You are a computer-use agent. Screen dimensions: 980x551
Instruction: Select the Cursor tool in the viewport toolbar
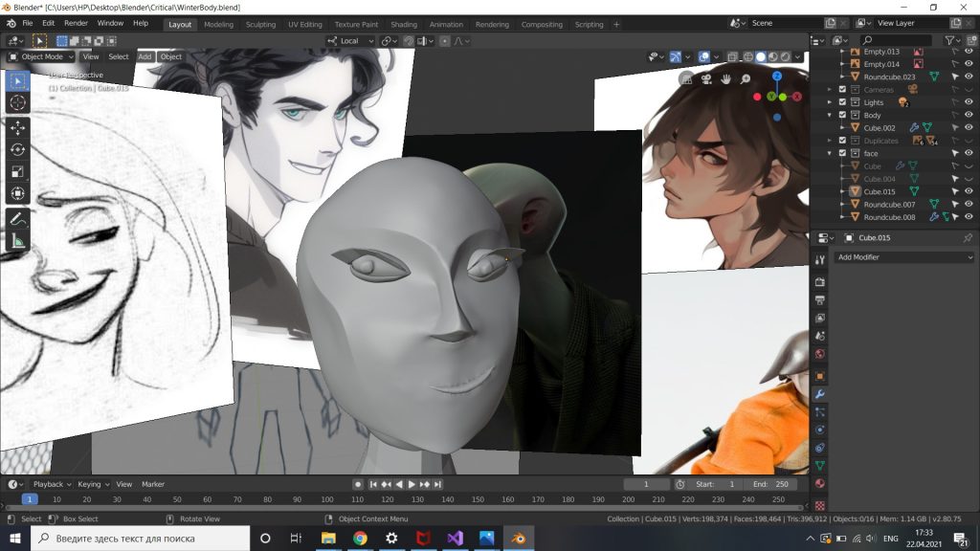pyautogui.click(x=17, y=103)
